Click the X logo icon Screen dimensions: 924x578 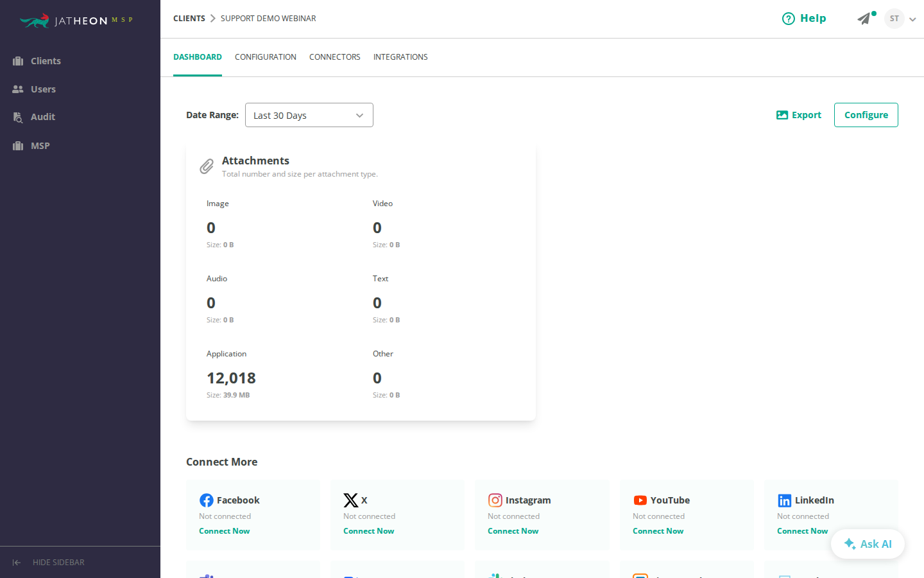click(351, 500)
